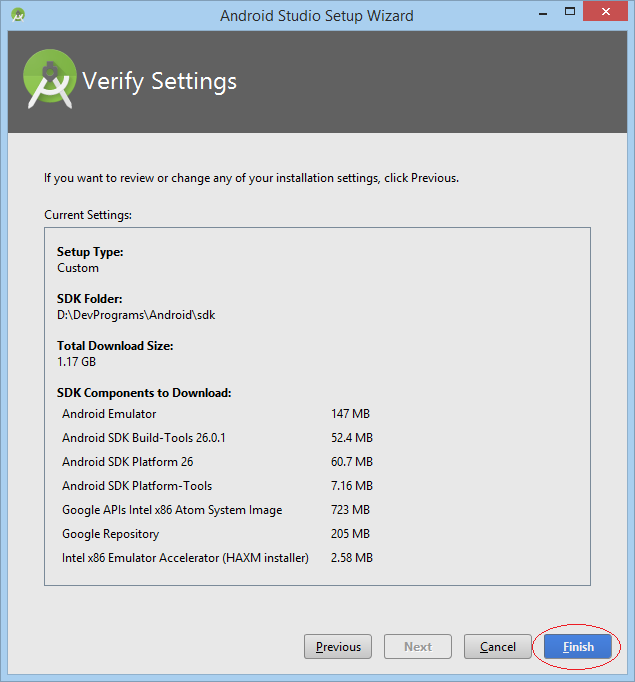Viewport: 635px width, 682px height.
Task: Click the 'Total Download Size:' label
Action: tap(115, 346)
